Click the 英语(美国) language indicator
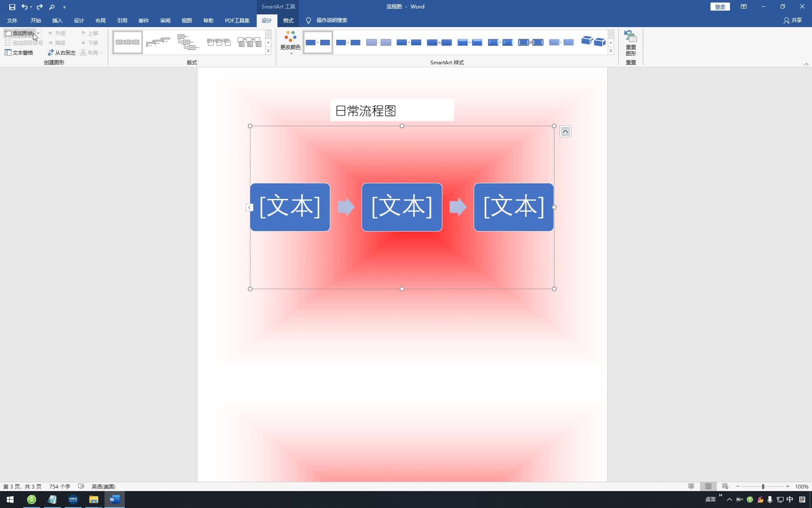 (103, 486)
